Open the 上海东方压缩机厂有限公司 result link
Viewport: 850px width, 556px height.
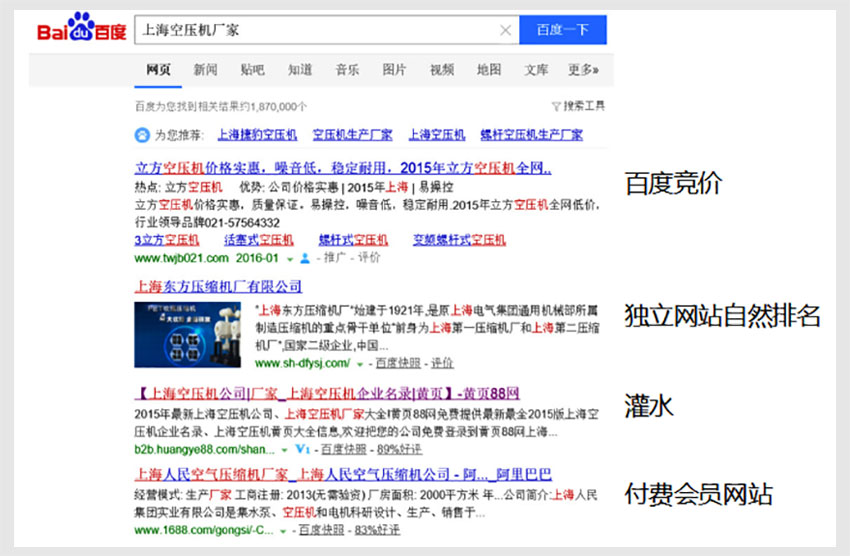(210, 286)
